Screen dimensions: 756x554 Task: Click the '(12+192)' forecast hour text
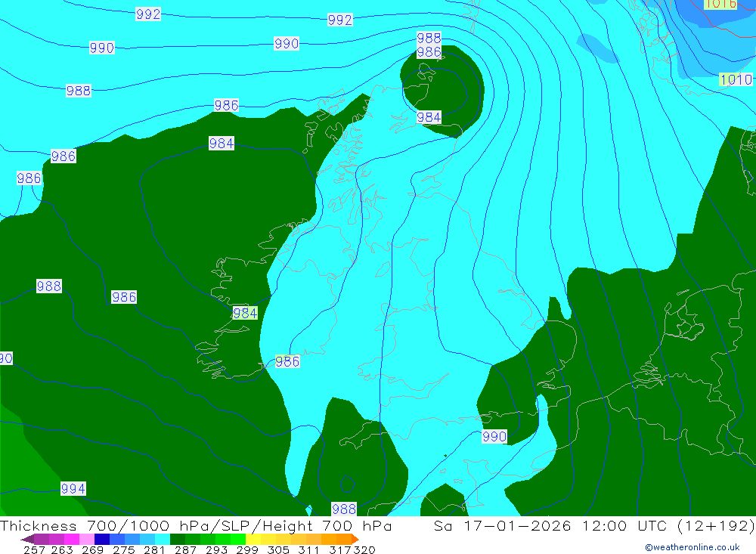tap(716, 525)
